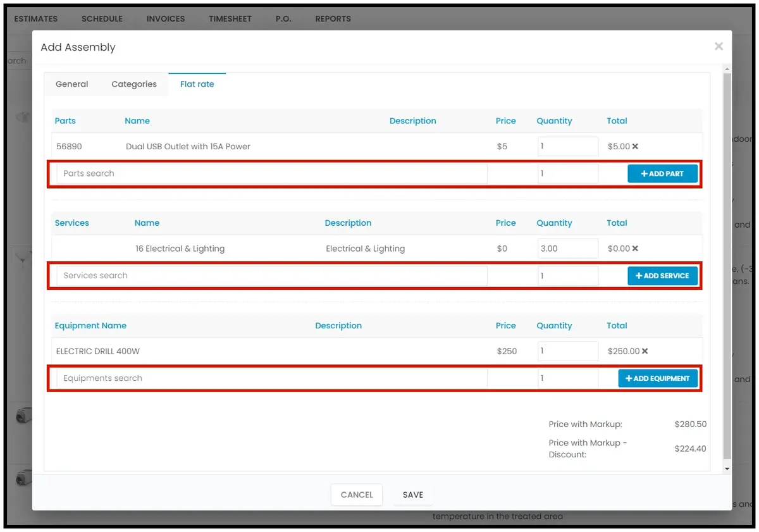Viewport: 759px width, 532px height.
Task: Edit quantity for ELECTRIC DRILL 400W
Action: 568,352
